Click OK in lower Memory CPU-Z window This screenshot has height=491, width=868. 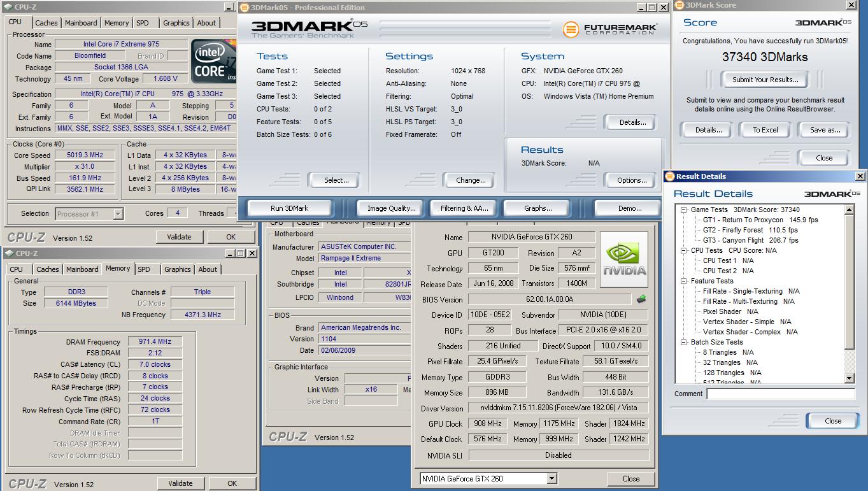(x=232, y=483)
